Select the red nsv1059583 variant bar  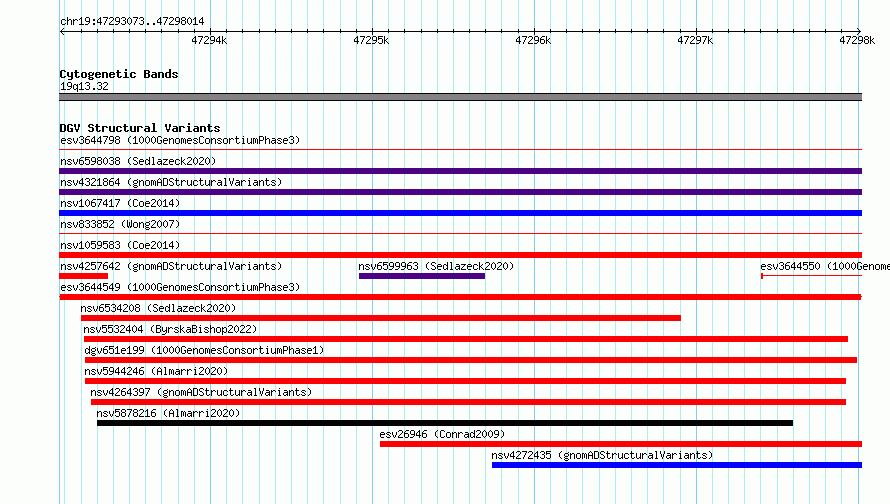pyautogui.click(x=460, y=255)
